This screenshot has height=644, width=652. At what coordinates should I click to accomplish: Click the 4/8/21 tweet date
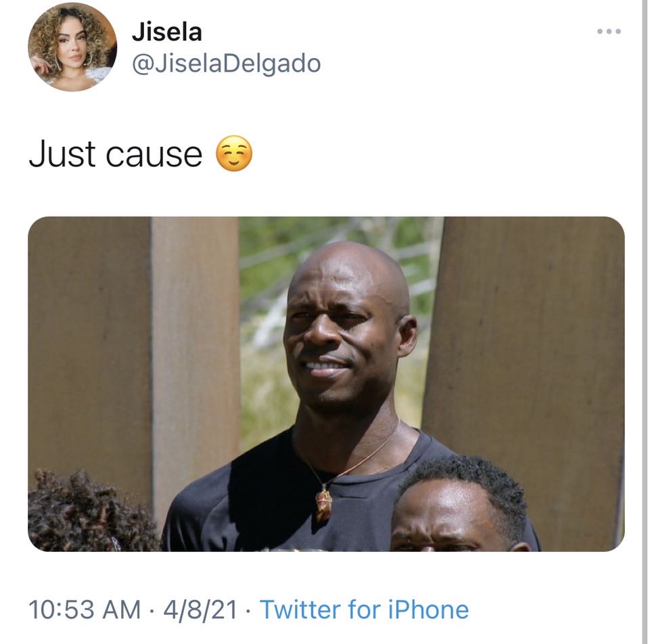point(200,609)
